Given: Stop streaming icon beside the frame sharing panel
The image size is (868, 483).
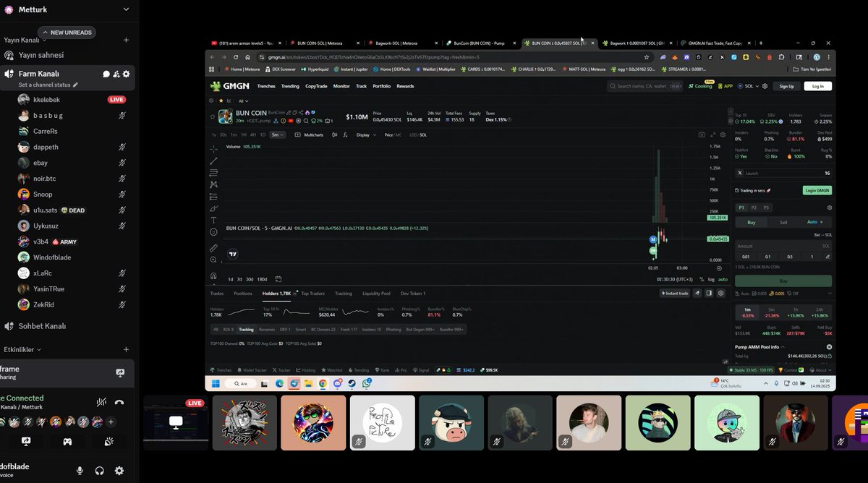Looking at the screenshot, I should [x=120, y=373].
